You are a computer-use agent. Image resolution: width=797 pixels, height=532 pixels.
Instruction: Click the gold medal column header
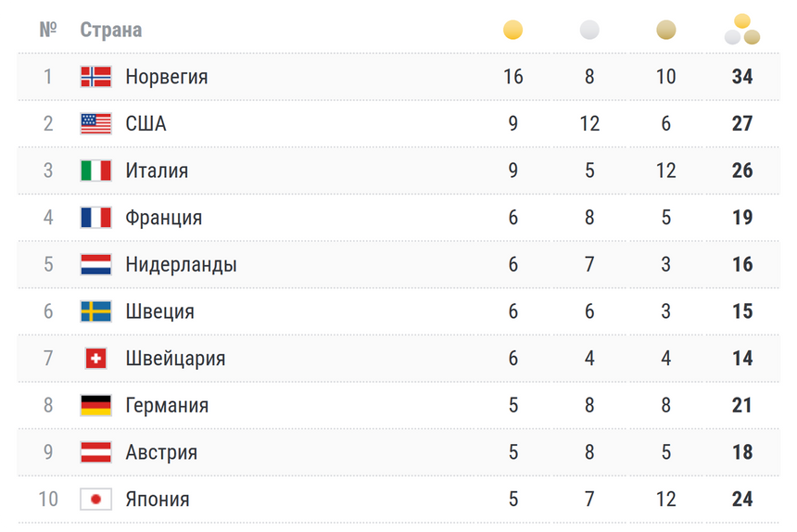512,31
